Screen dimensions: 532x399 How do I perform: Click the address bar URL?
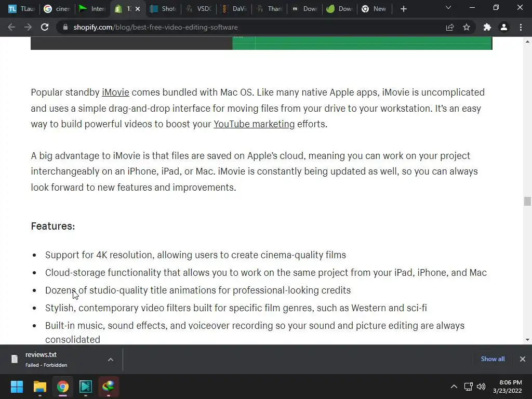[155, 27]
